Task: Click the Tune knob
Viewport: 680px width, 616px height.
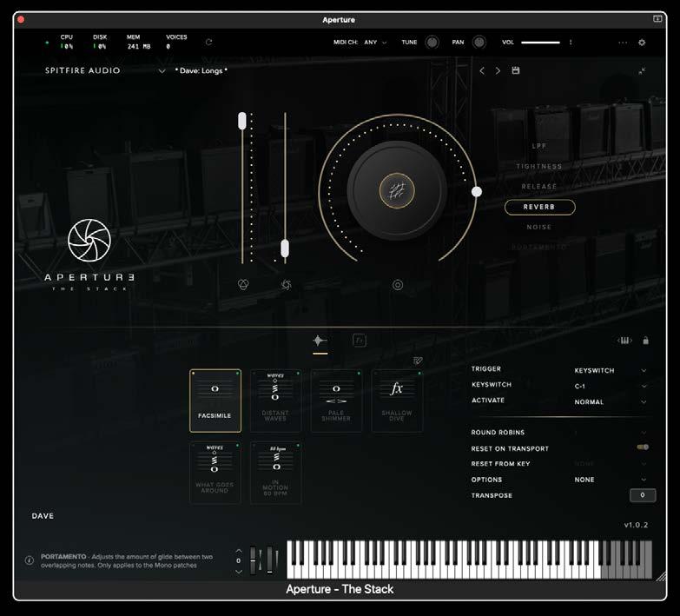Action: click(x=432, y=43)
